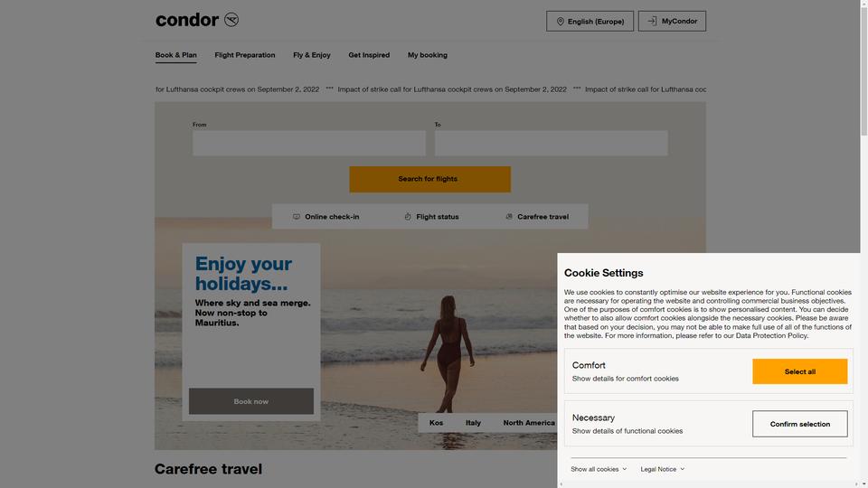Open the Flight Preparation menu
Viewport: 868px width, 488px height.
pos(245,55)
